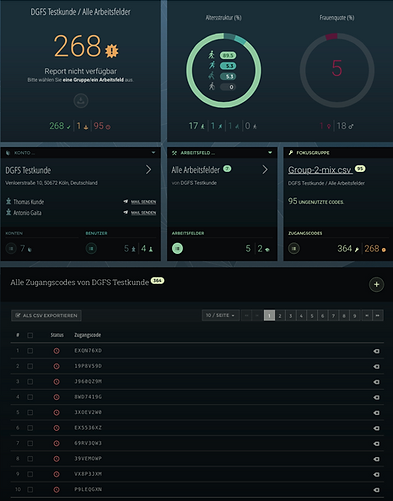Go to page 9 of access codes
This screenshot has width=393, height=501.
tap(355, 315)
